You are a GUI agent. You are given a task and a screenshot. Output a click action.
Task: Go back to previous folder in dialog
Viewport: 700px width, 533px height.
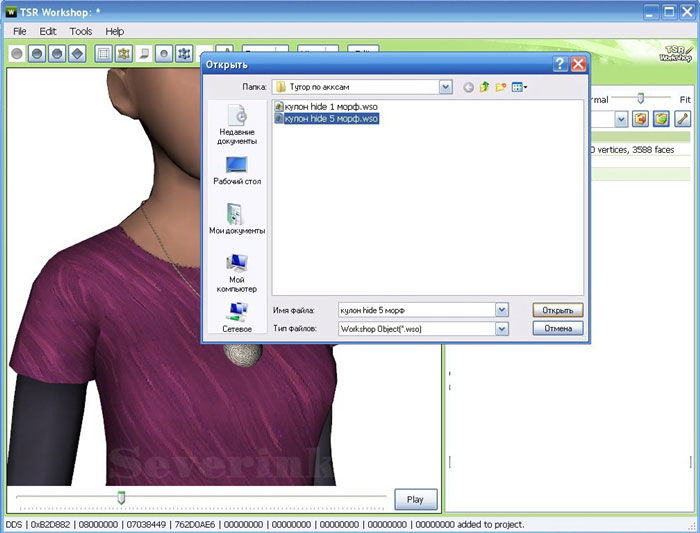click(x=468, y=88)
